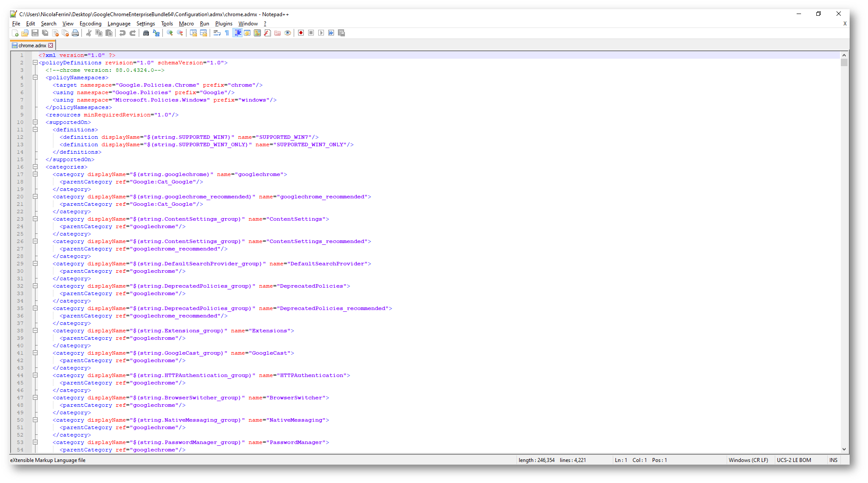Open the User Defined Language dialog icon

(247, 33)
